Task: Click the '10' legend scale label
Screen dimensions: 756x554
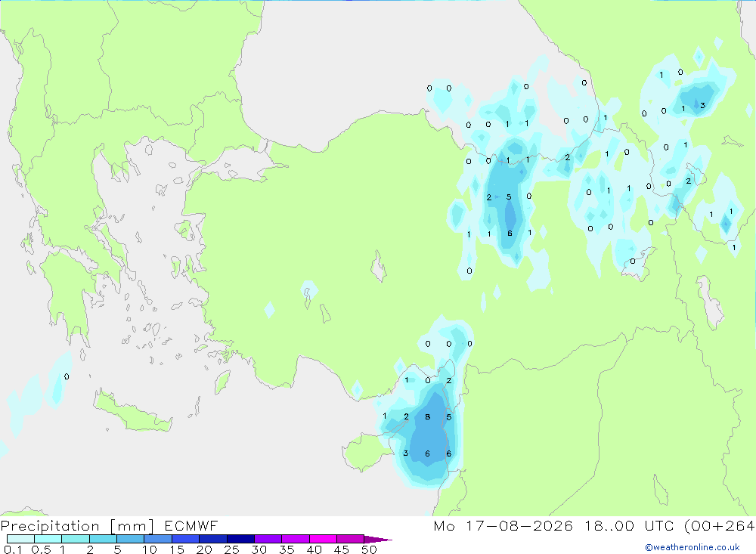Action: click(x=150, y=549)
